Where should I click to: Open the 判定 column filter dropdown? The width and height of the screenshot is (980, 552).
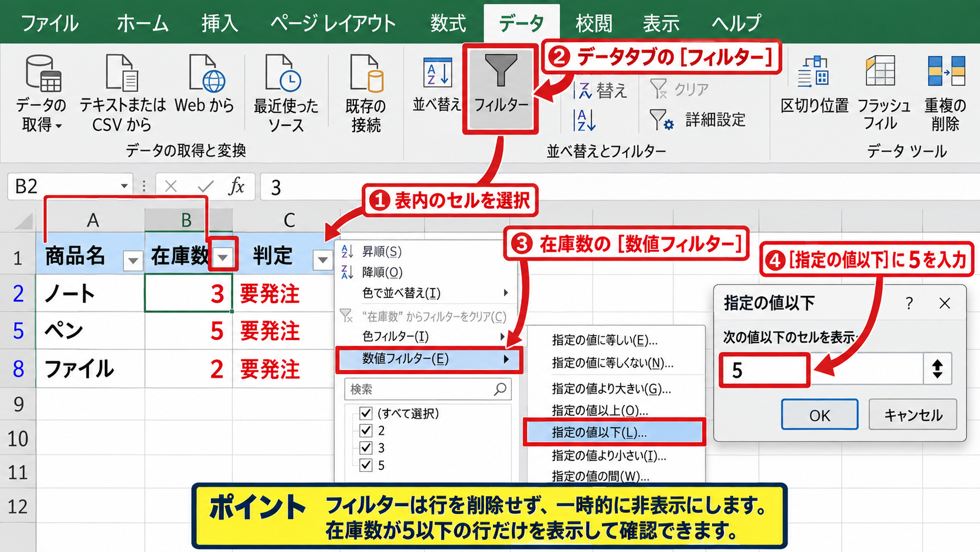(323, 260)
